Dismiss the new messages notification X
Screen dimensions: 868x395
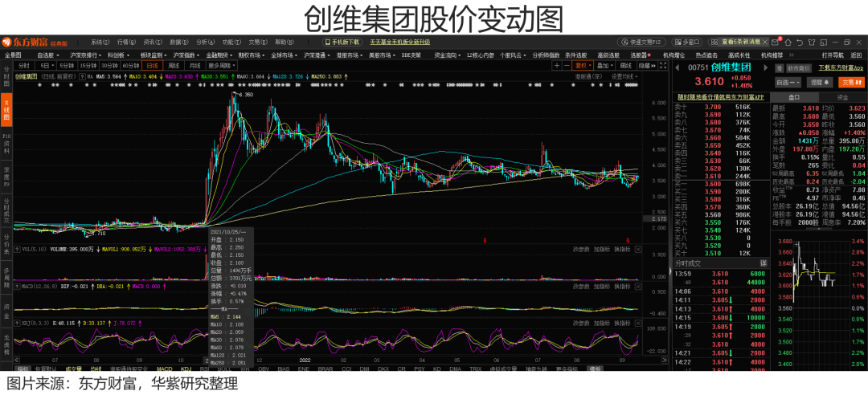[x=765, y=42]
